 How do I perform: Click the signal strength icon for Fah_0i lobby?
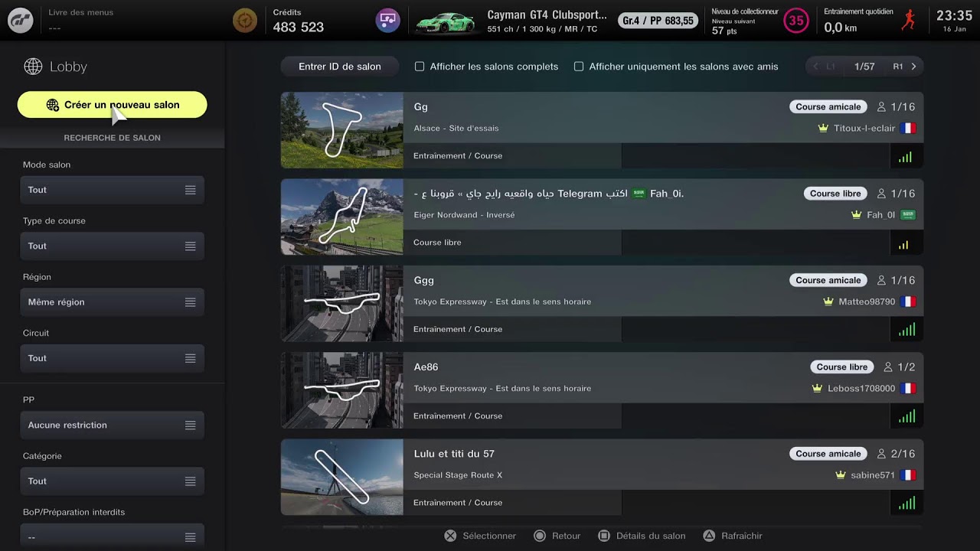click(903, 245)
